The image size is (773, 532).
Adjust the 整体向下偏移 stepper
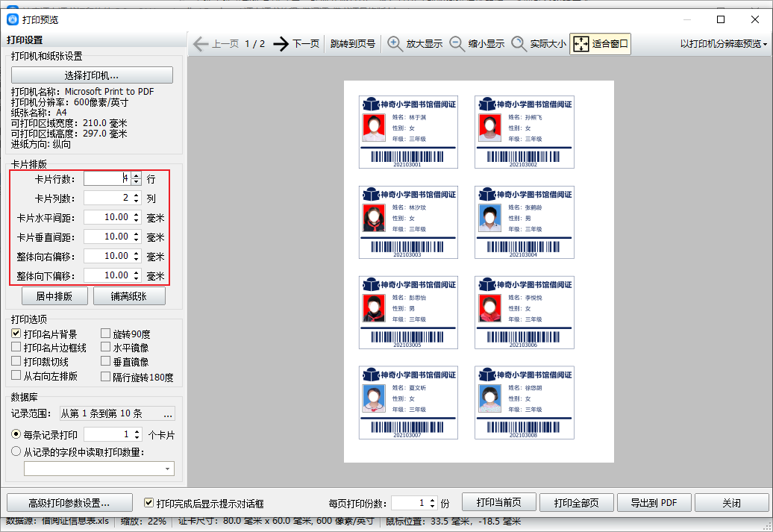(x=137, y=275)
